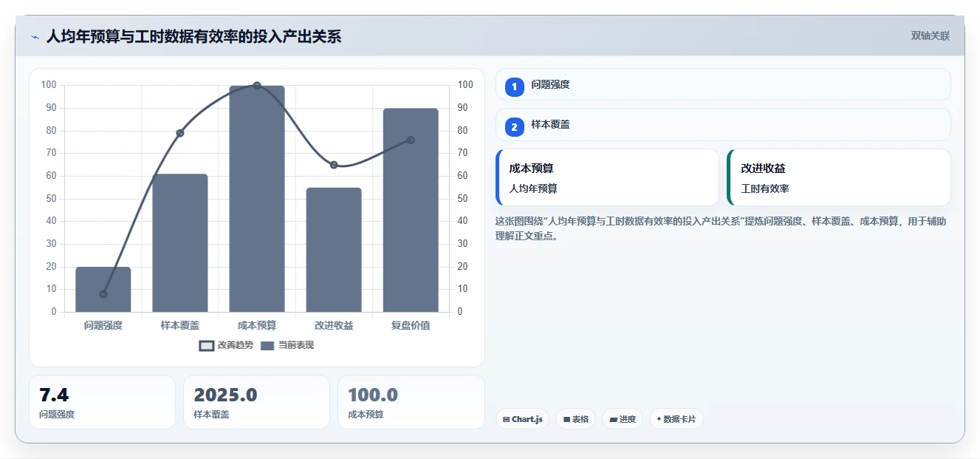The height and width of the screenshot is (459, 980).
Task: Click the numbered badge 2 next to 样本覆盖
Action: (x=515, y=127)
